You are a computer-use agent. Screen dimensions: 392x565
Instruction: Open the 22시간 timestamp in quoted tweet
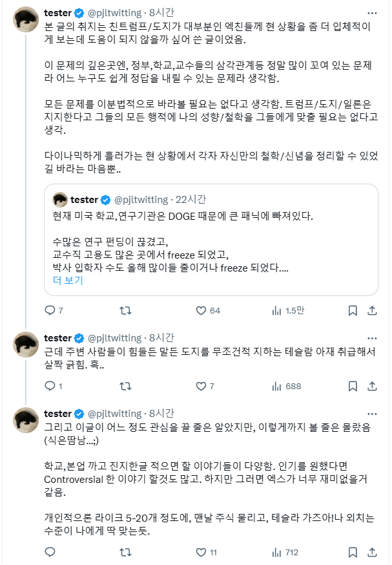tap(190, 199)
